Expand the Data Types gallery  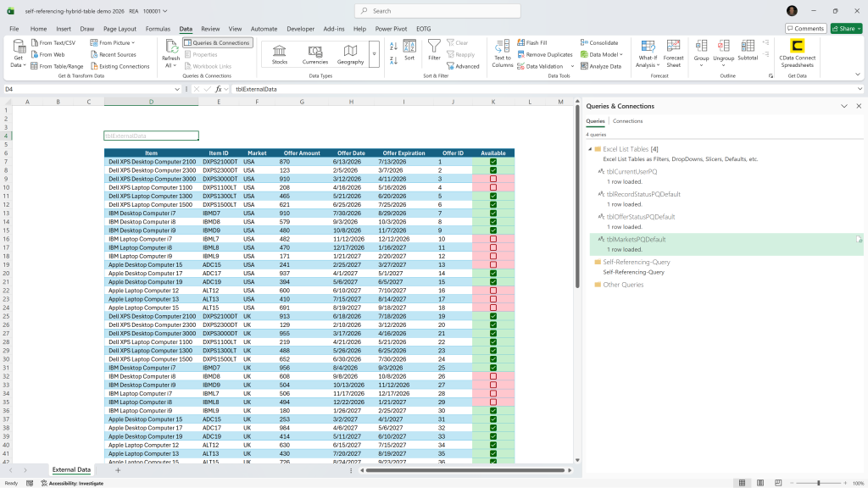pos(374,54)
